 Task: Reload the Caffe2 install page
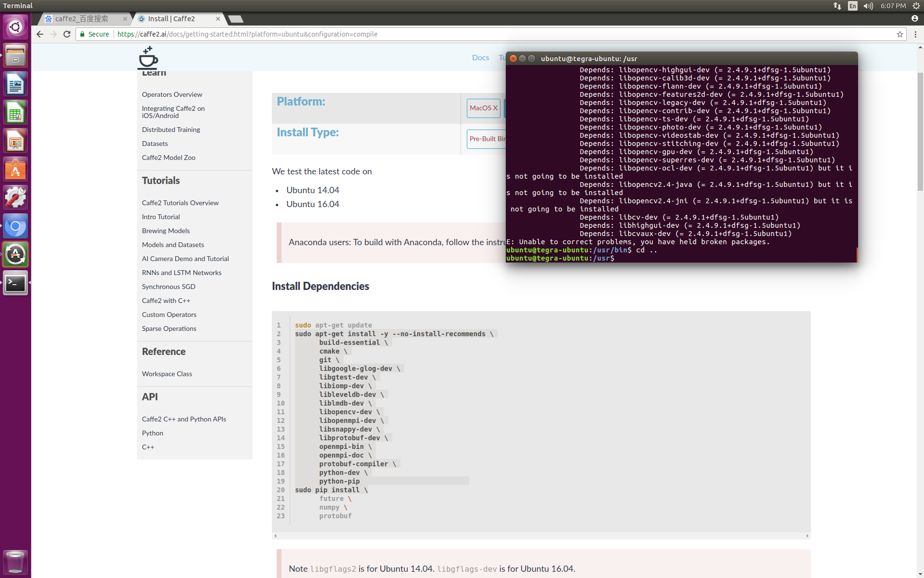click(x=67, y=34)
